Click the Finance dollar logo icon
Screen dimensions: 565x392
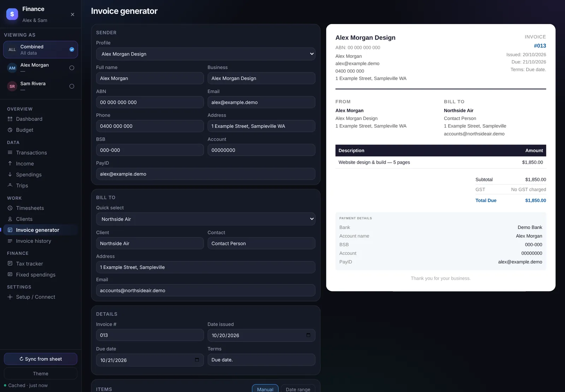[12, 14]
